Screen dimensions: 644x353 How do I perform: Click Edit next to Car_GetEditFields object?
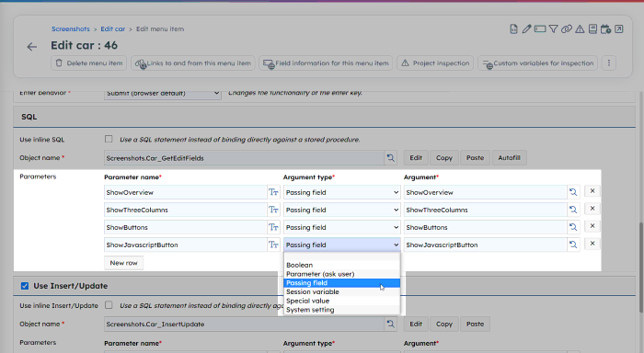click(x=416, y=157)
